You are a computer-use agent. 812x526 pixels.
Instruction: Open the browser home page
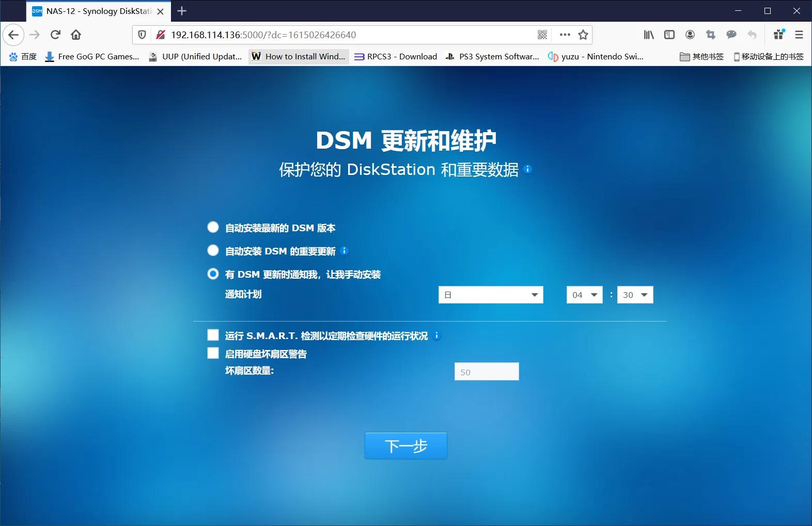[76, 35]
